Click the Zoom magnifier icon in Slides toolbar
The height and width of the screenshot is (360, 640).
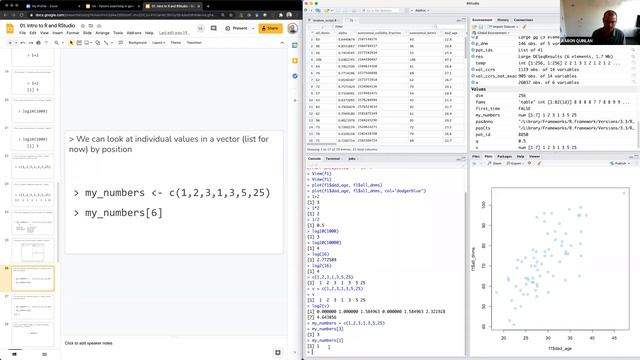(56, 42)
